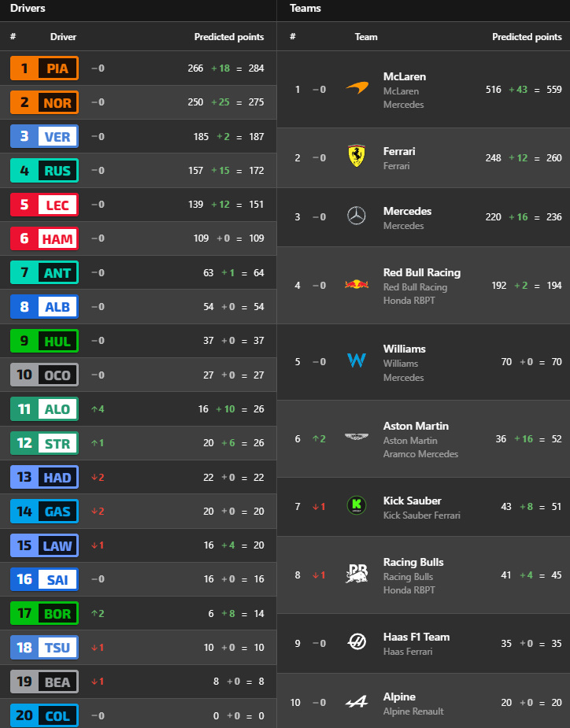Click PIA's predicted total 284
This screenshot has width=570, height=728.
coord(256,68)
